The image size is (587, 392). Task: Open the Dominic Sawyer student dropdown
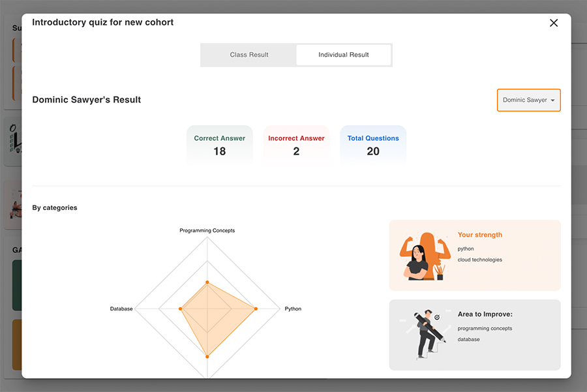coord(528,100)
